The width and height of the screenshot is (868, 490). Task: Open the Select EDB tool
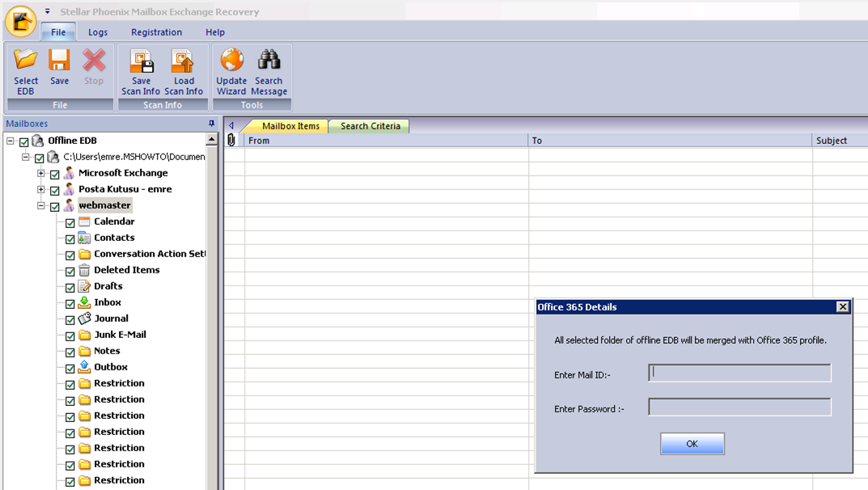pyautogui.click(x=25, y=72)
